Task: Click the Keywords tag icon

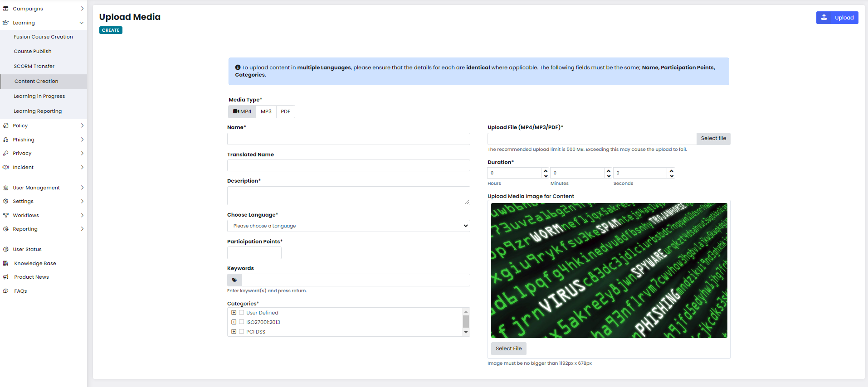Action: pyautogui.click(x=234, y=280)
